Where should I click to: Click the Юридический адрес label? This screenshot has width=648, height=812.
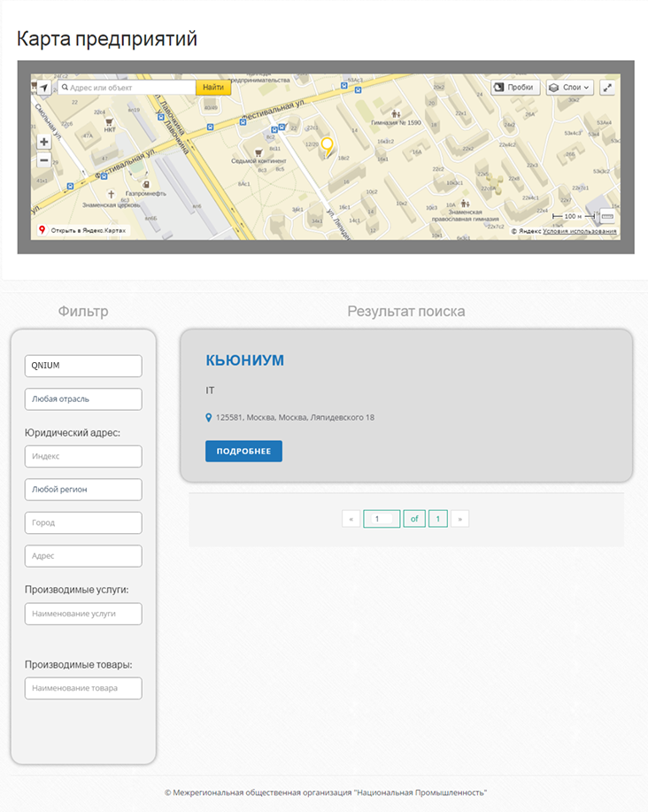click(x=73, y=432)
